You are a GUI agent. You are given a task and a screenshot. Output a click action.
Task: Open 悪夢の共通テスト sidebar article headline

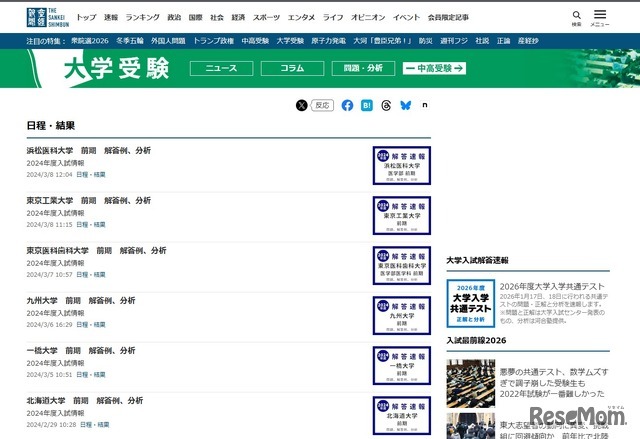[x=554, y=383]
